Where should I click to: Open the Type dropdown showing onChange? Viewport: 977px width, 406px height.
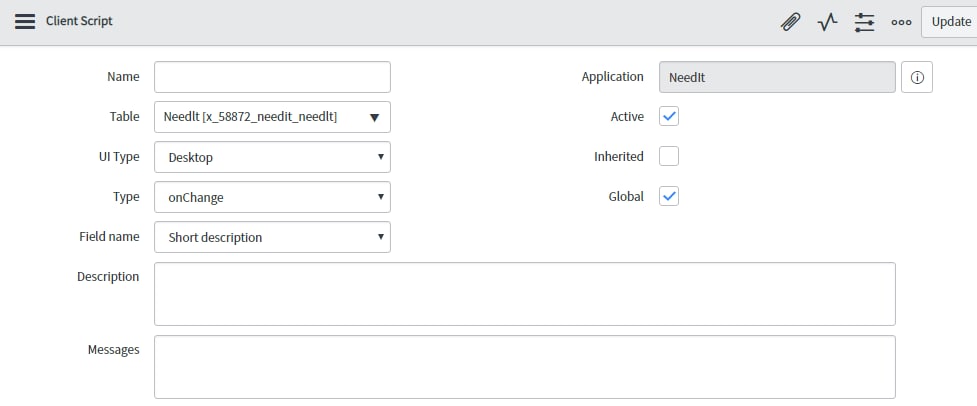pyautogui.click(x=272, y=197)
